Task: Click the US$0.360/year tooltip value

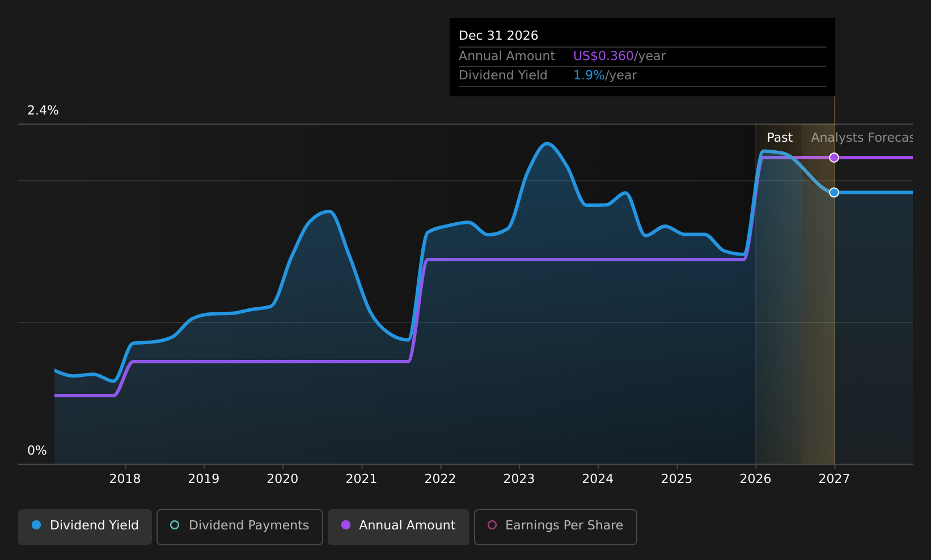Action: 619,56
